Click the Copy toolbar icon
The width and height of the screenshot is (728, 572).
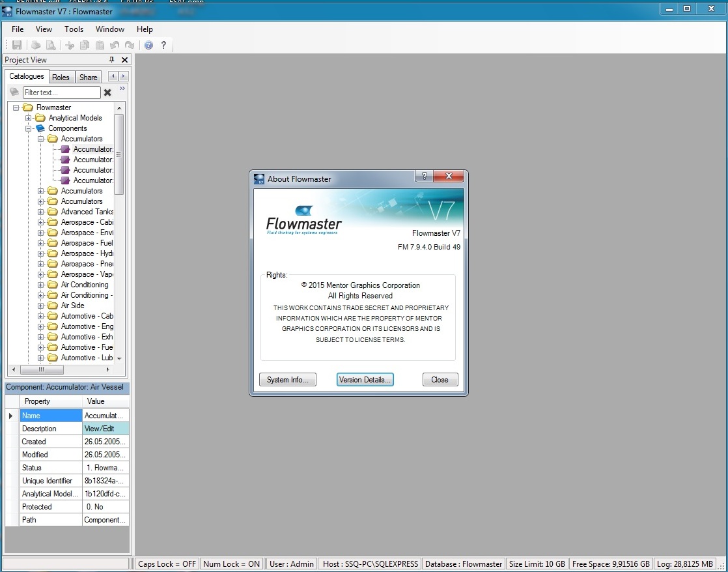(85, 45)
